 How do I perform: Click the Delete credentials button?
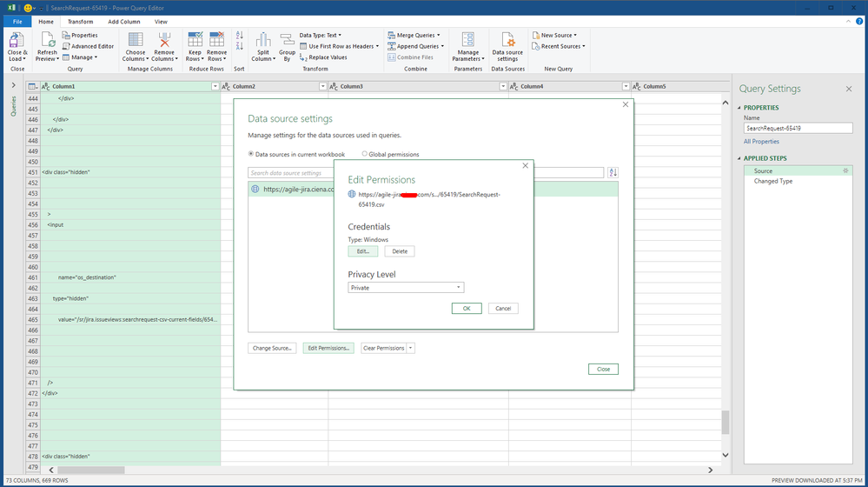tap(400, 251)
